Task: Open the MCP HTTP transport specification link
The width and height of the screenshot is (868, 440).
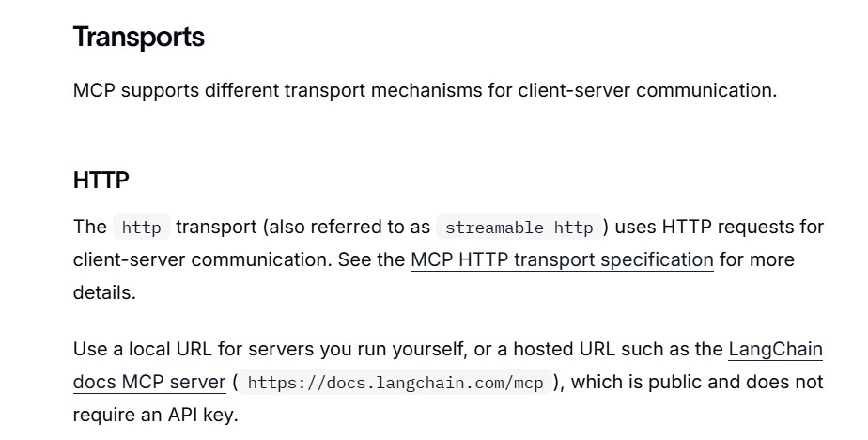Action: pos(562,259)
